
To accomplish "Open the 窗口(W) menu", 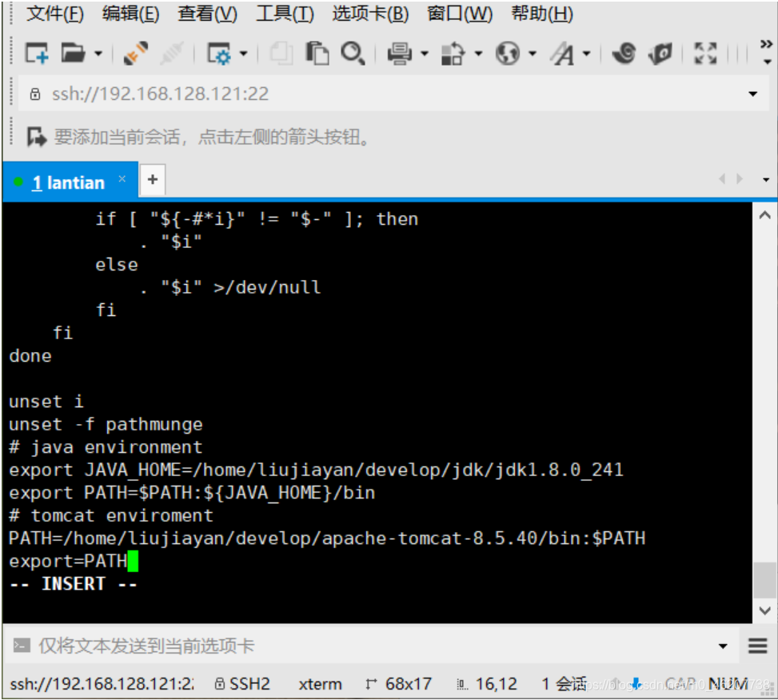I will [460, 14].
